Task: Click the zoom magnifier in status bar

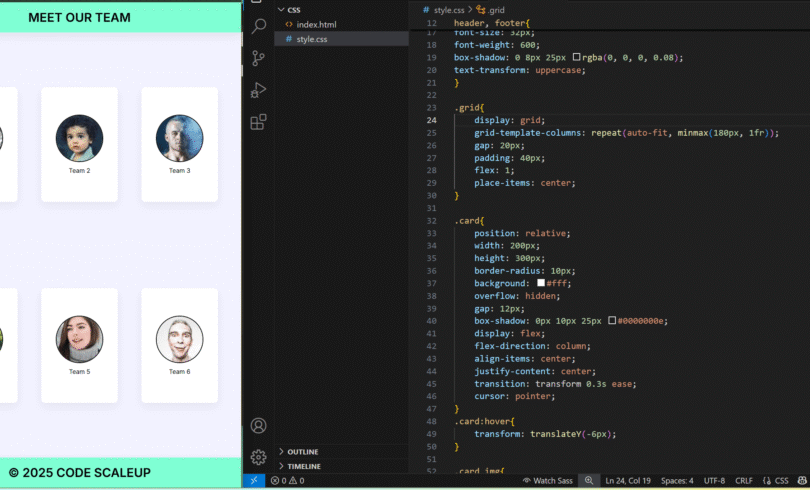Action: pyautogui.click(x=589, y=481)
